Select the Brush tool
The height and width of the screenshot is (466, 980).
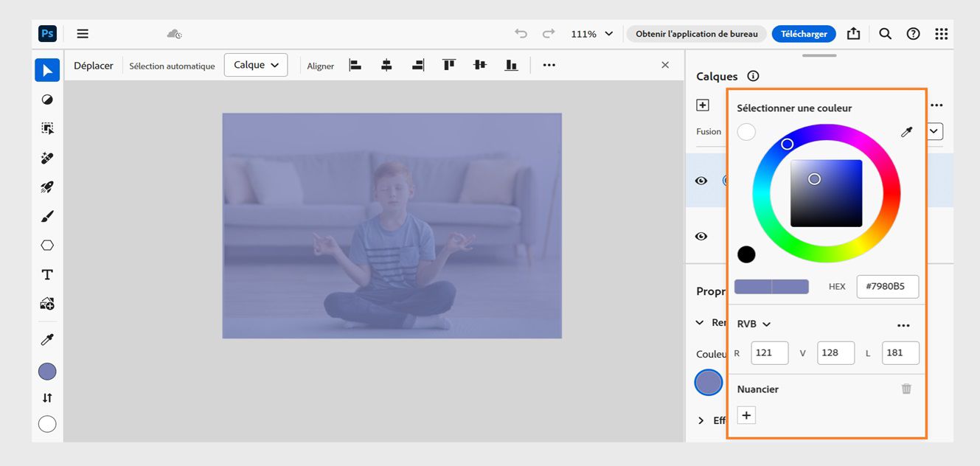pyautogui.click(x=47, y=217)
